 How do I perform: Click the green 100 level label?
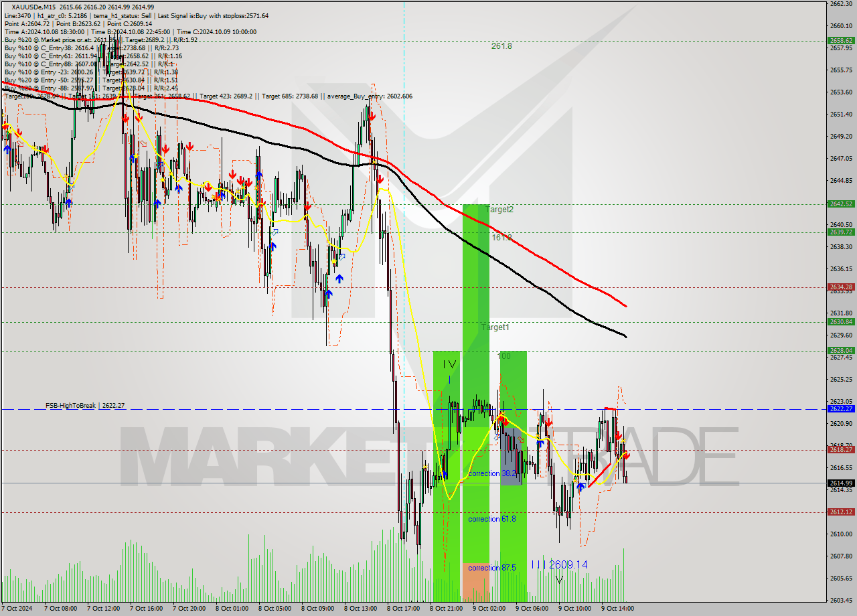(x=504, y=356)
